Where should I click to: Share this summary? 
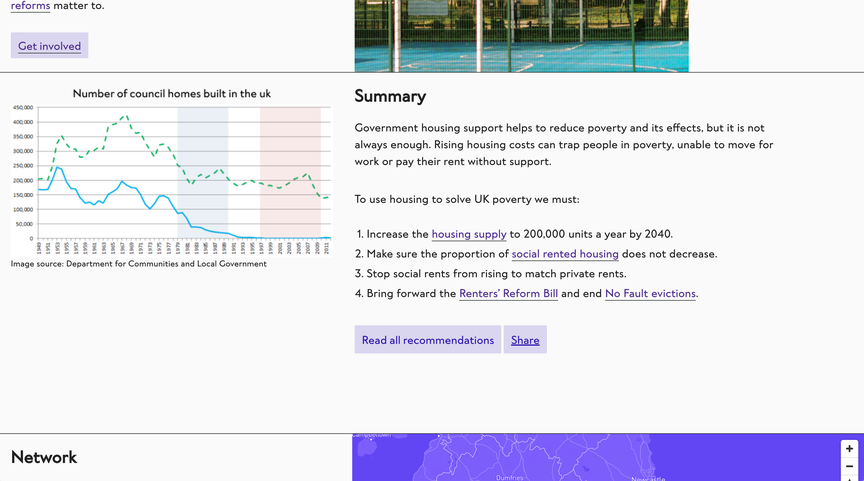(x=525, y=340)
